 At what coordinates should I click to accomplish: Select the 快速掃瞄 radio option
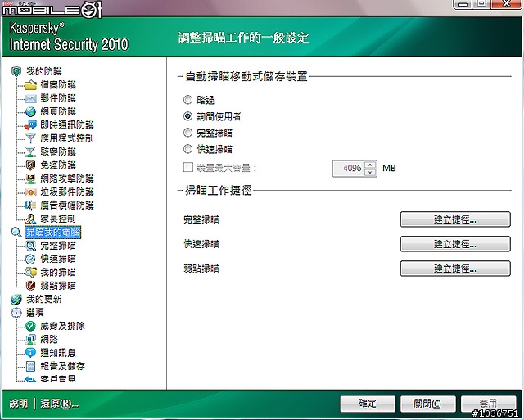pyautogui.click(x=187, y=149)
